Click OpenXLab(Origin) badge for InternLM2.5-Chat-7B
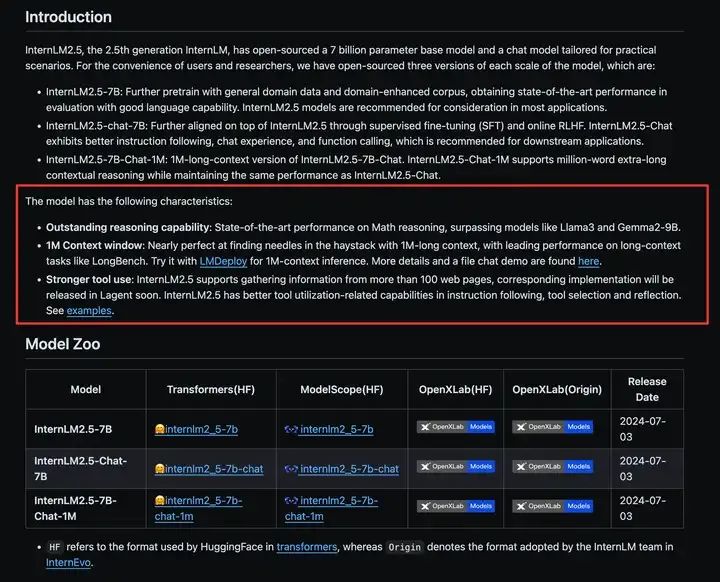The width and height of the screenshot is (720, 582). [x=552, y=467]
